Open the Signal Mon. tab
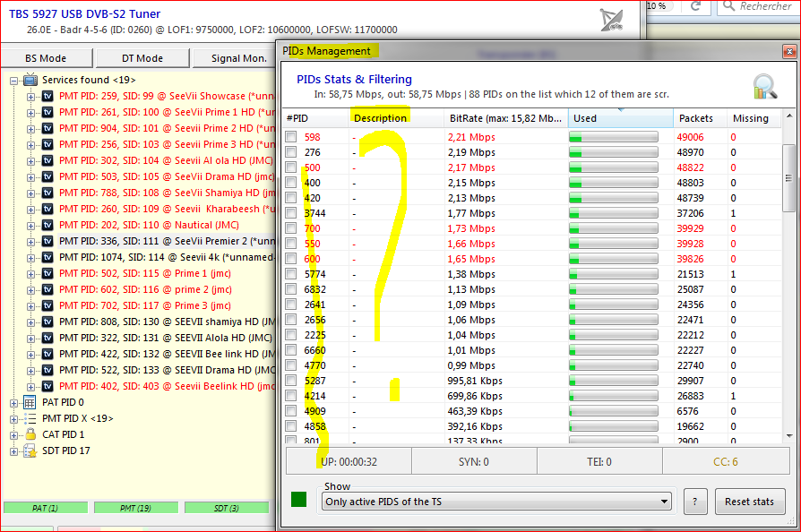 tap(237, 58)
